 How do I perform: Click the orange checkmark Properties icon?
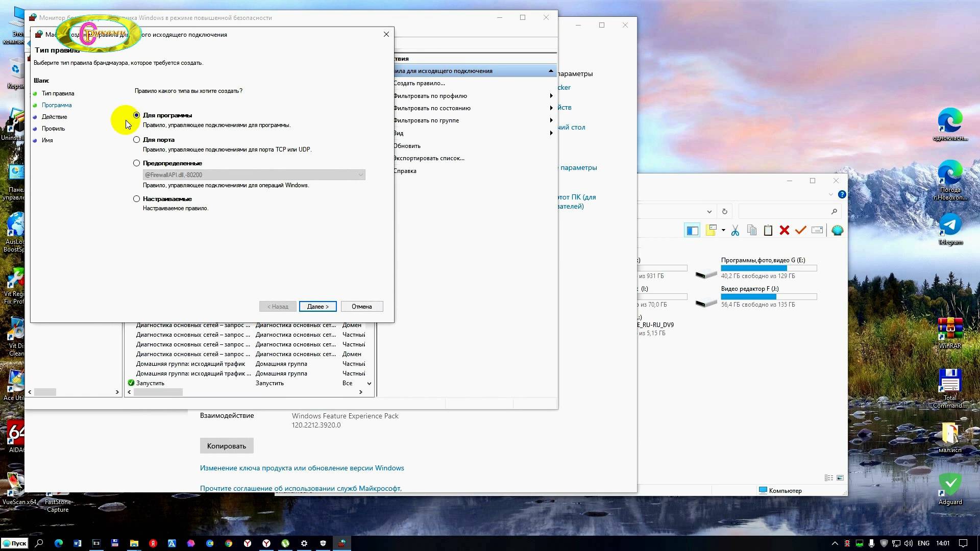tap(800, 231)
